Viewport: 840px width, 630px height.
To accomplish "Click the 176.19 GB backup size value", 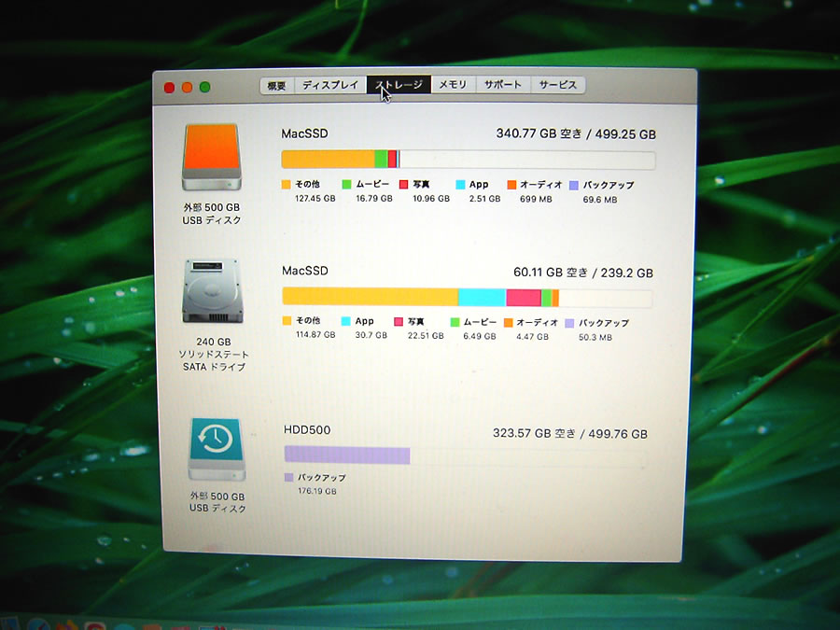I will pos(317,491).
